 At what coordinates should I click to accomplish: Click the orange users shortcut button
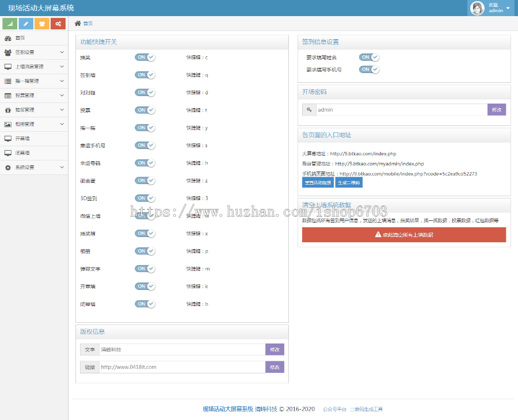coord(42,24)
